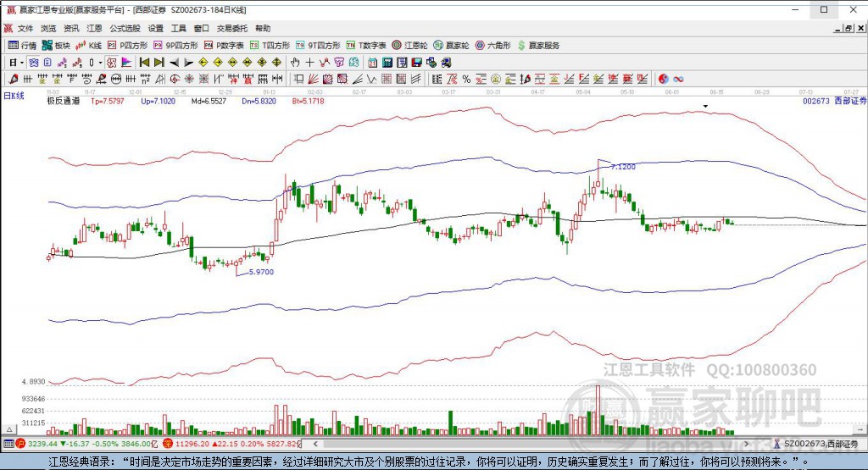Open the 行情 market quotes view
Screen dimensions: 868x470
pos(22,46)
